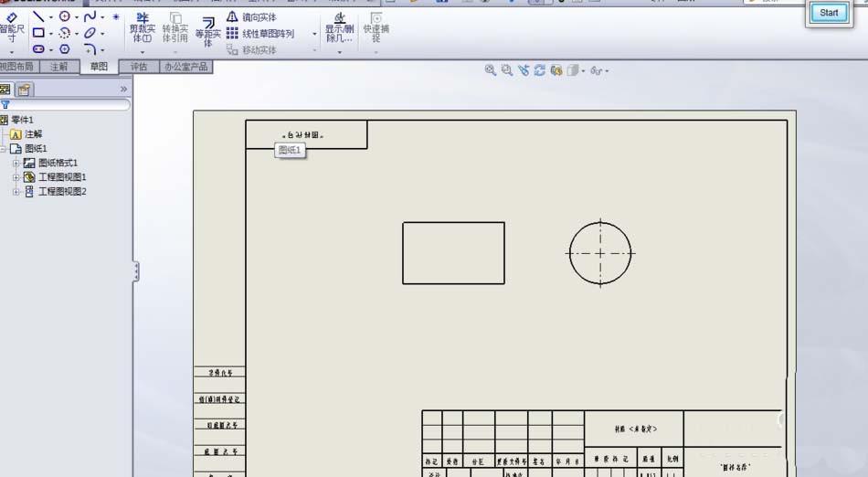Select the Sketch Fillet tool
This screenshot has height=477, width=868.
(90, 49)
